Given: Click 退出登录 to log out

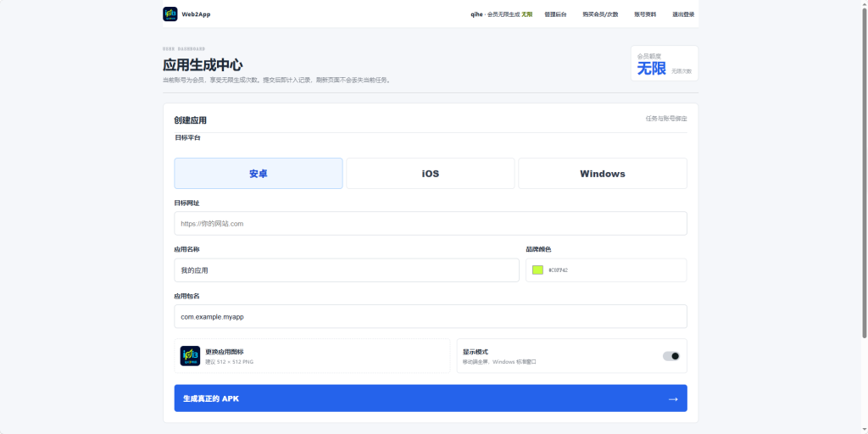Looking at the screenshot, I should [x=684, y=14].
